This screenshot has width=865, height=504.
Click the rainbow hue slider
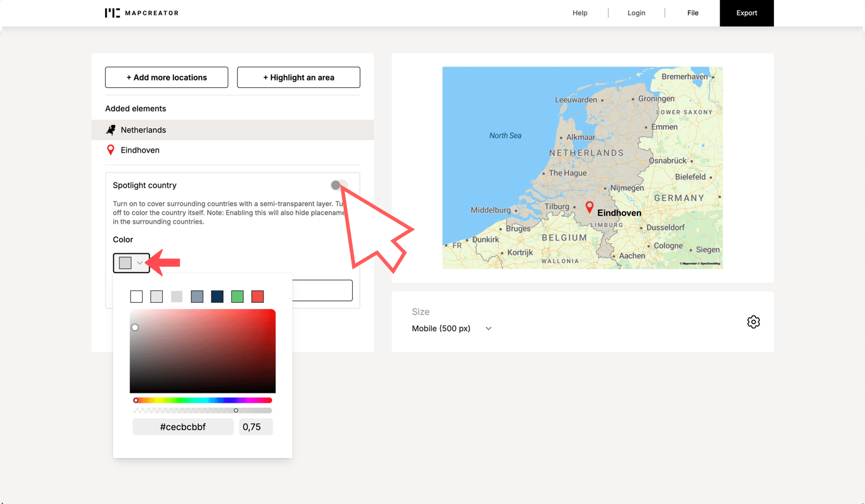click(202, 400)
